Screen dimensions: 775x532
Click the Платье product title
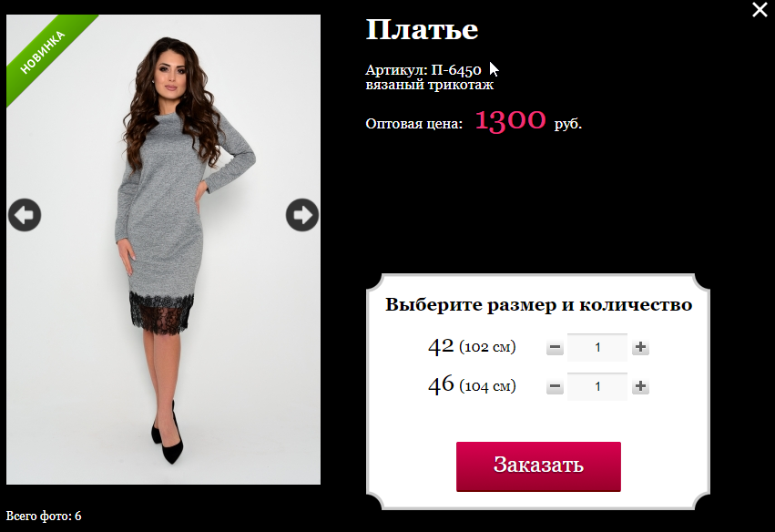click(422, 30)
